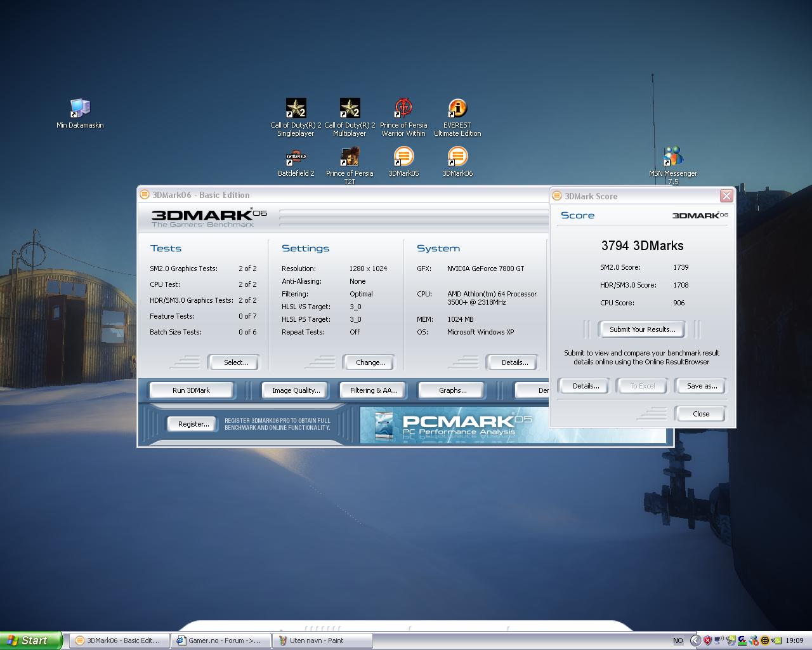The image size is (812, 650).
Task: Click CPU Score value 906
Action: coord(679,303)
